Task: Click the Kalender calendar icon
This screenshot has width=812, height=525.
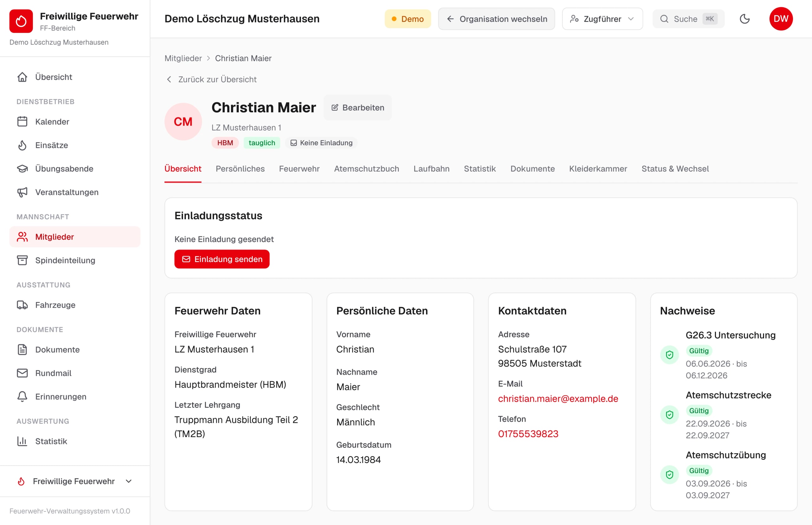Action: (x=22, y=122)
